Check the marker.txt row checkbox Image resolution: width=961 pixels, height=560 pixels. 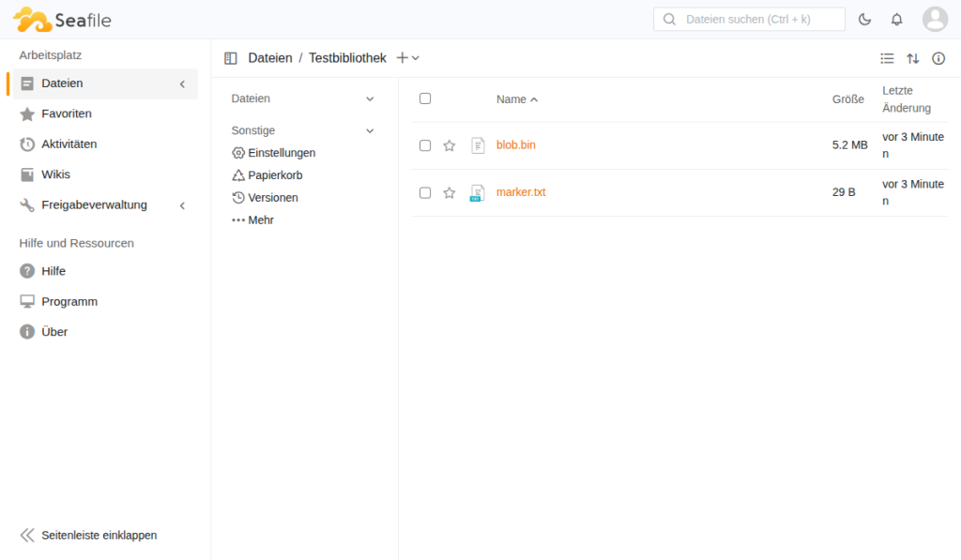tap(425, 192)
